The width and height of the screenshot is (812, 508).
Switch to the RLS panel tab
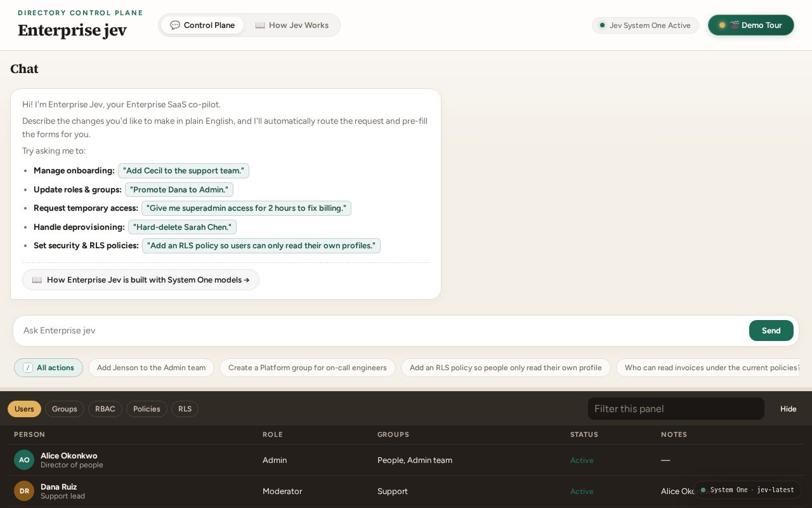(185, 409)
